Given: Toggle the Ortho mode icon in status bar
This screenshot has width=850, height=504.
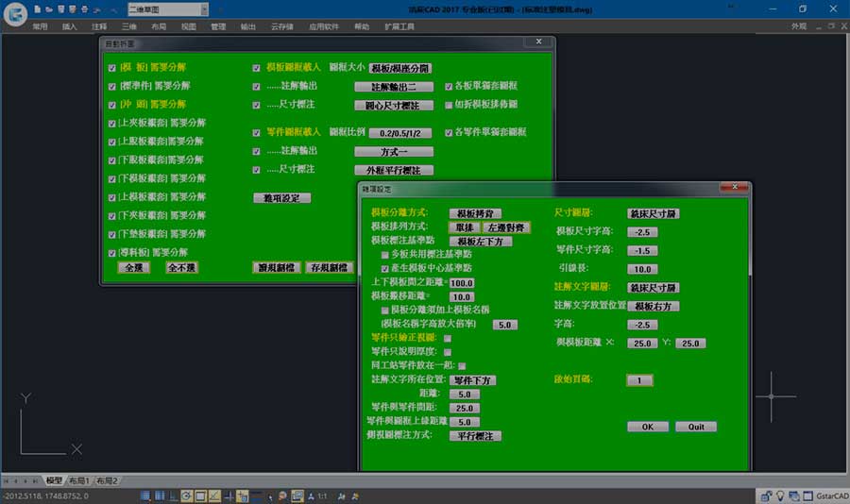Looking at the screenshot, I should pyautogui.click(x=174, y=496).
